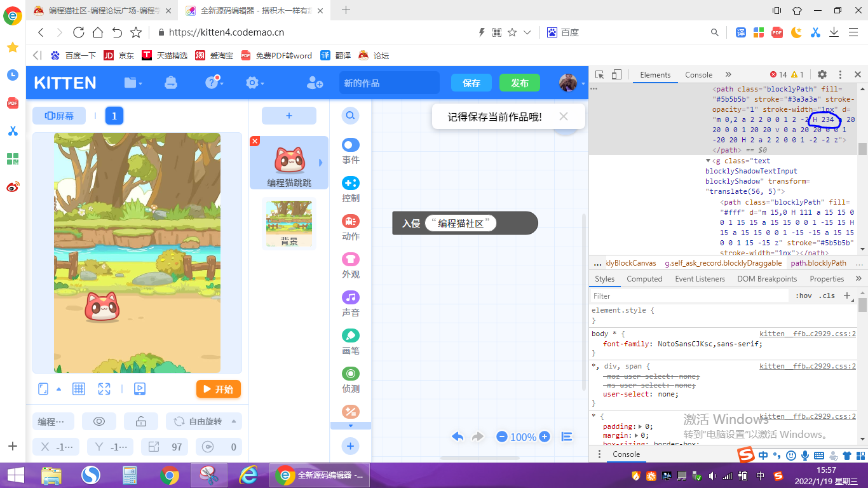The height and width of the screenshot is (488, 868).
Task: Start the project with 开始
Action: pyautogui.click(x=219, y=389)
